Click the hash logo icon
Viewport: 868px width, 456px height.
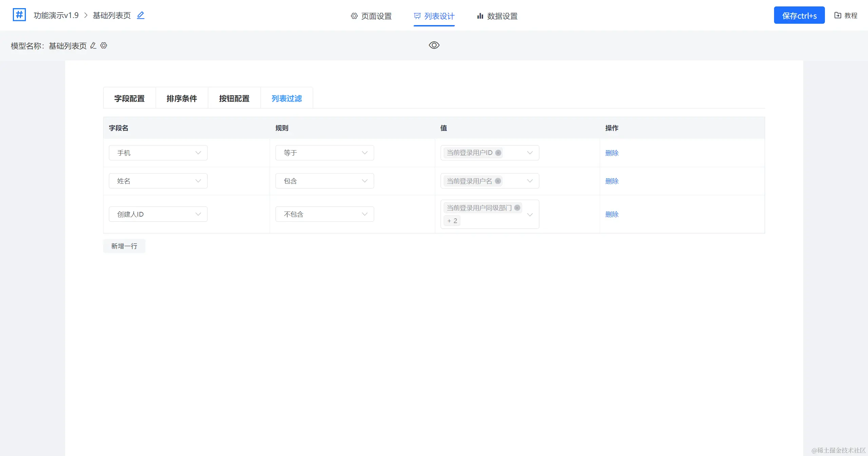(x=19, y=15)
